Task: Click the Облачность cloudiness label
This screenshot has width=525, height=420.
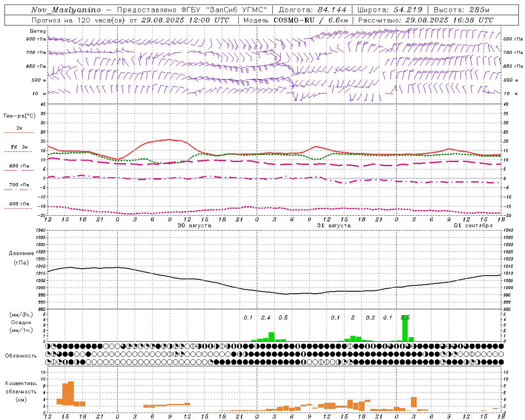Action: tap(21, 356)
